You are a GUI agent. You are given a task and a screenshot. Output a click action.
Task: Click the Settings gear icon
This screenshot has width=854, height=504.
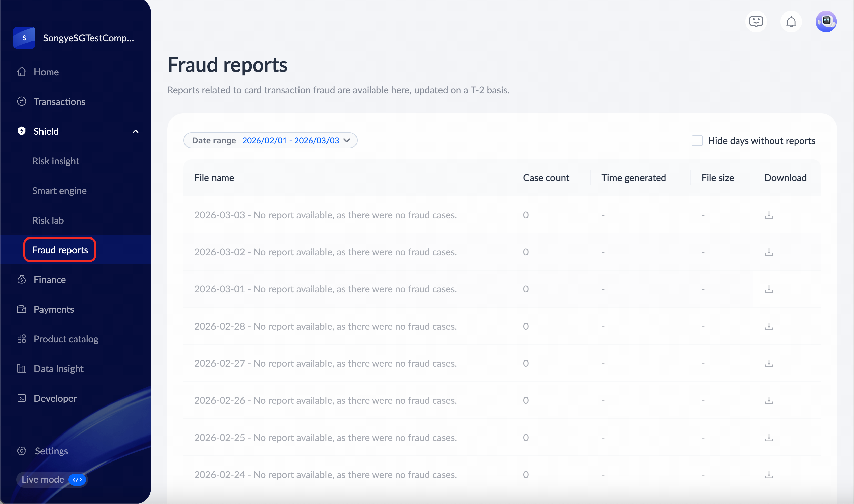[x=22, y=451]
